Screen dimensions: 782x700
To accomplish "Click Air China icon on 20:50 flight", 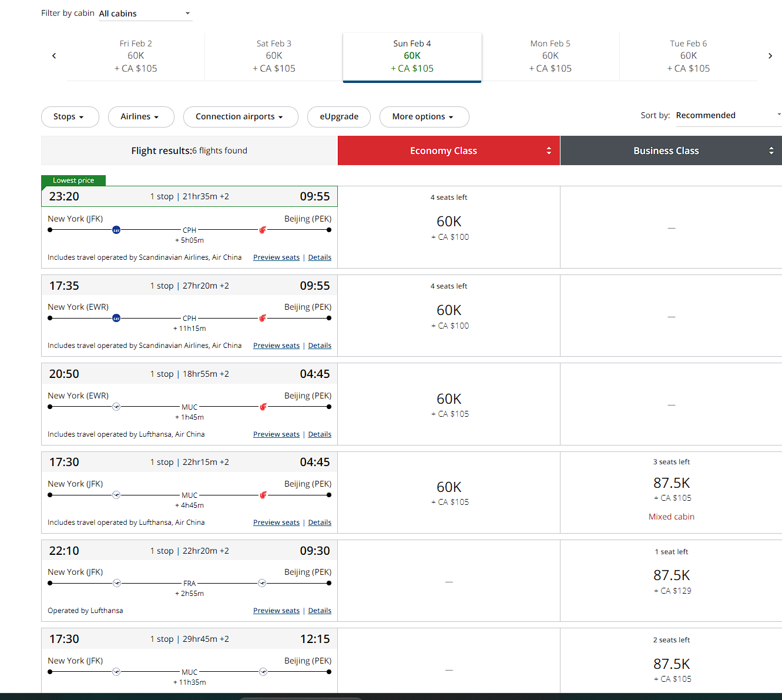I will point(263,407).
